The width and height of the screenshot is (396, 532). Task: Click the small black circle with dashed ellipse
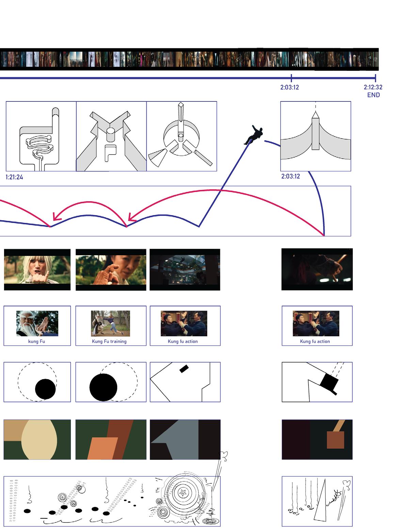pos(37,382)
